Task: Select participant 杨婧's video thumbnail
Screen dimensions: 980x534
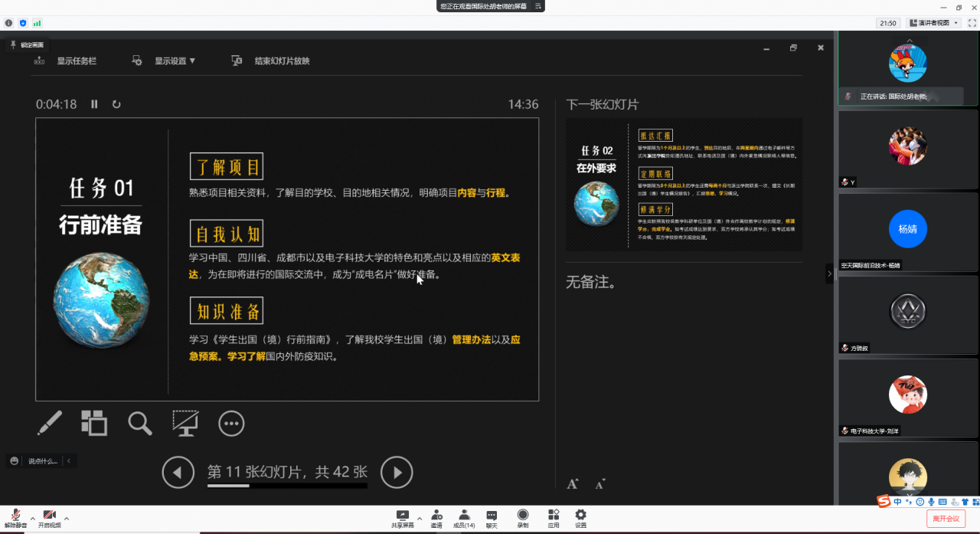Action: (907, 229)
